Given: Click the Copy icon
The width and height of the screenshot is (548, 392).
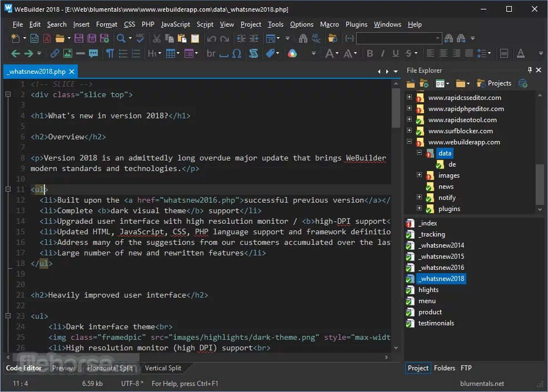Looking at the screenshot, I should point(169,38).
